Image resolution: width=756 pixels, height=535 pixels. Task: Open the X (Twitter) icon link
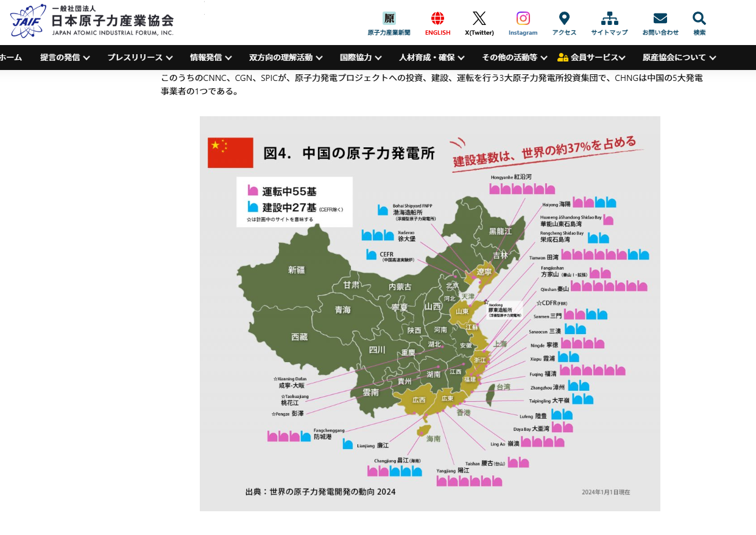tap(479, 19)
